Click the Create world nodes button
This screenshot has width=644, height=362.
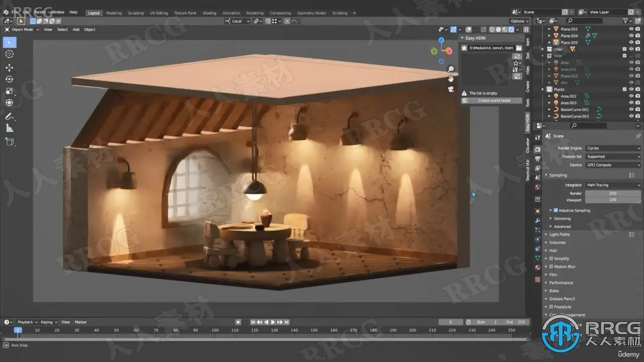click(x=494, y=101)
